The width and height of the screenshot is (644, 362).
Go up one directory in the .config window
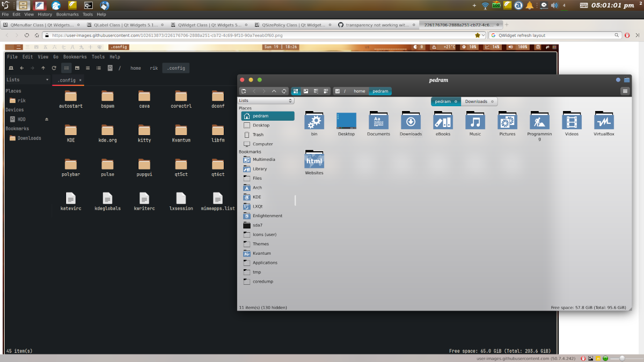coord(43,68)
